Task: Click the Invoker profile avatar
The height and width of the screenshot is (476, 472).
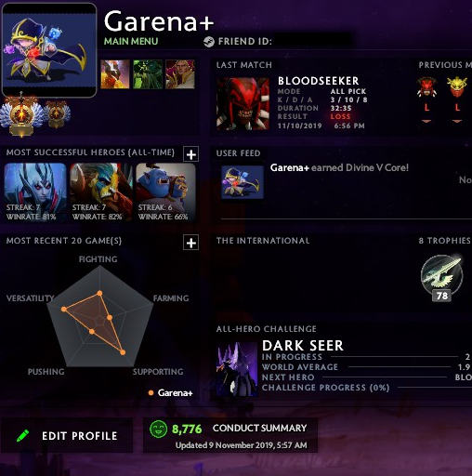Action: point(49,50)
